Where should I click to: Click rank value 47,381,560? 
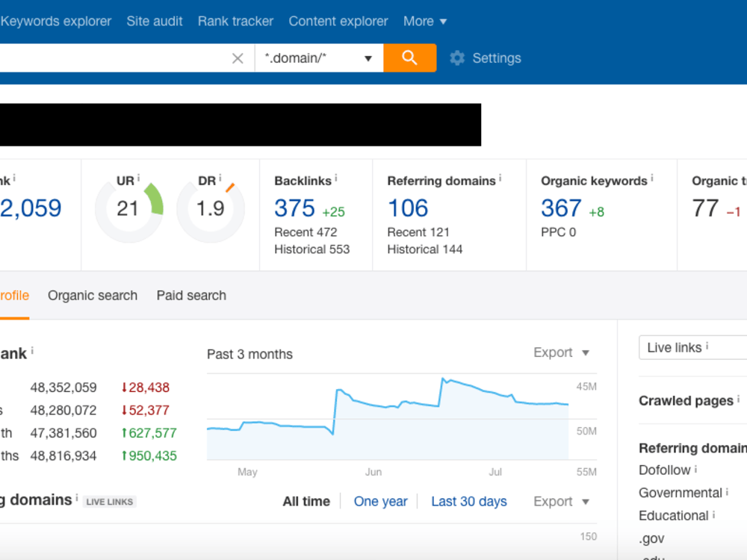tap(63, 433)
